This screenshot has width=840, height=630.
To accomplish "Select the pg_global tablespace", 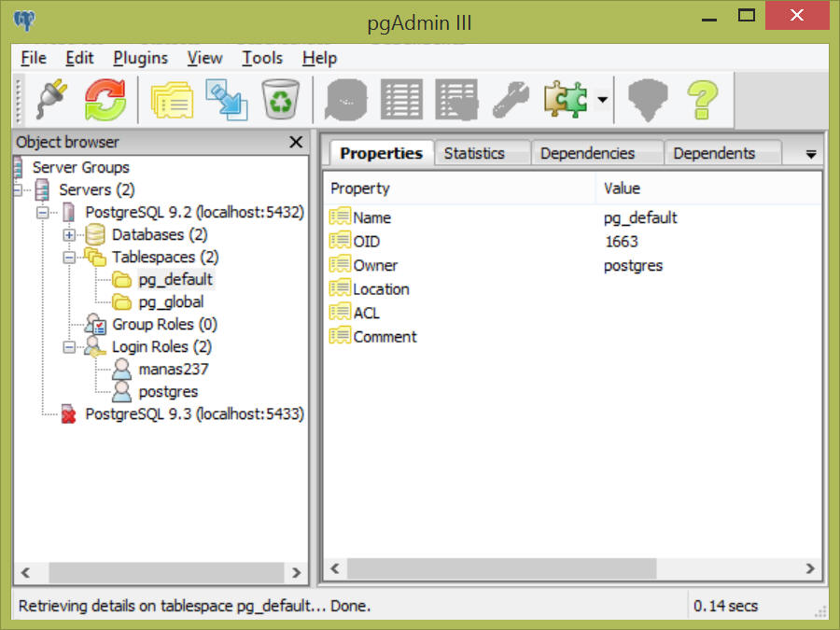I will [x=171, y=302].
